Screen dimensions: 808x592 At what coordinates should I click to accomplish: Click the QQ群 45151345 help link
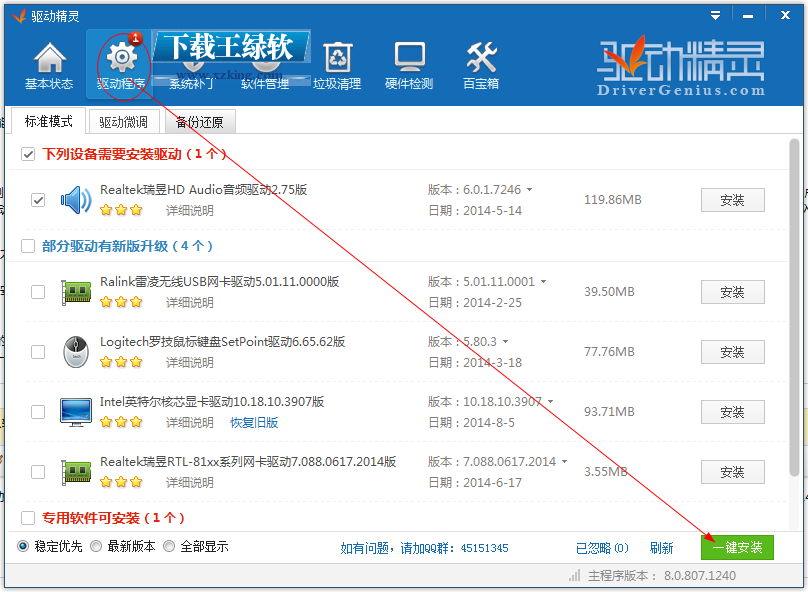click(424, 548)
